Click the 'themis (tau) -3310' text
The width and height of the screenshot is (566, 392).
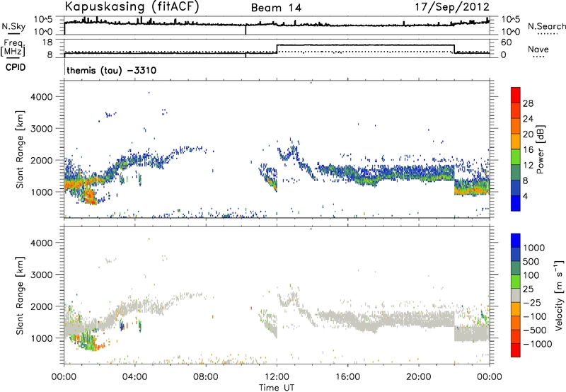pos(112,70)
